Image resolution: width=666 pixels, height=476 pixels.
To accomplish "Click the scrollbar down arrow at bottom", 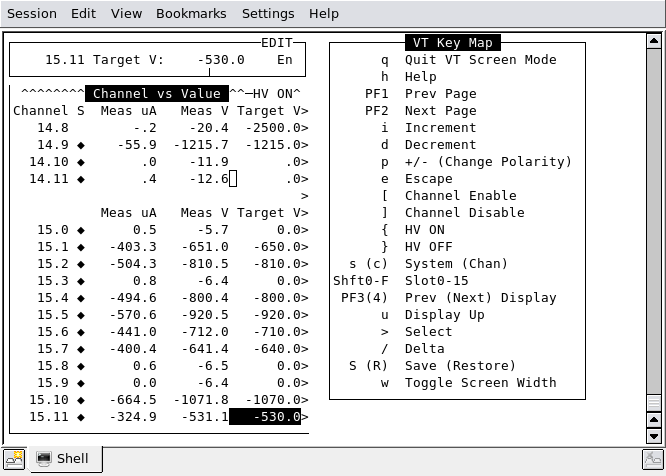I will [x=654, y=436].
